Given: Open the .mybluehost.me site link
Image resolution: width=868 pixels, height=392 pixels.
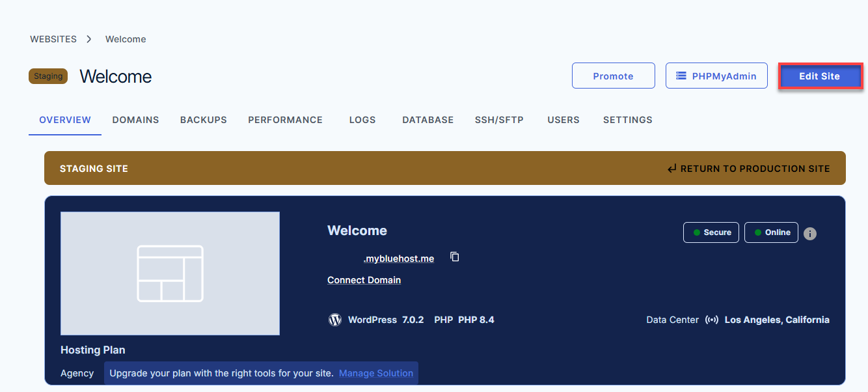Looking at the screenshot, I should (x=399, y=259).
